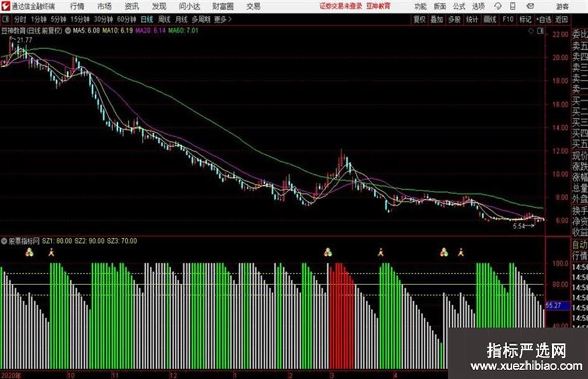Click the MA10: 6.19 indicator label

pyautogui.click(x=118, y=30)
